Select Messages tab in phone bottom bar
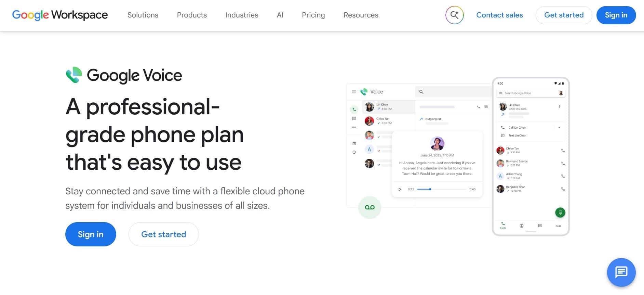The image size is (644, 295). [540, 226]
